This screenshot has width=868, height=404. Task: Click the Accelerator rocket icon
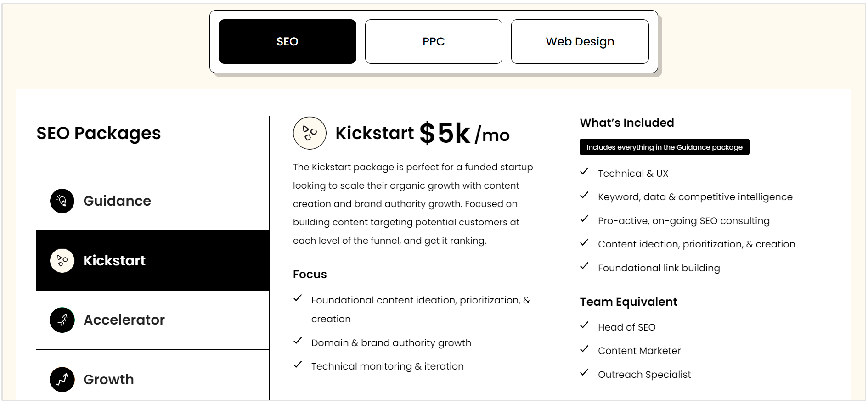pos(62,320)
